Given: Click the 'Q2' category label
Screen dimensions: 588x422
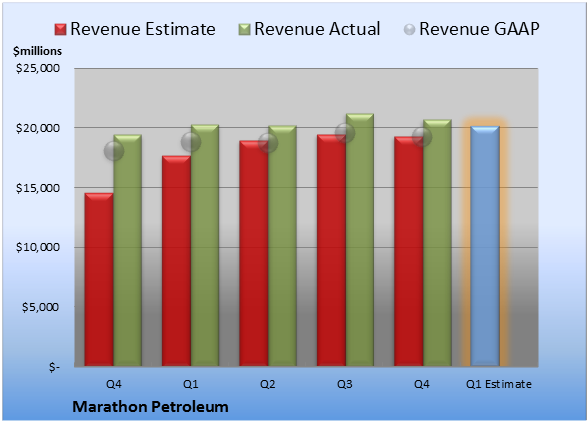Looking at the screenshot, I should coord(268,384).
